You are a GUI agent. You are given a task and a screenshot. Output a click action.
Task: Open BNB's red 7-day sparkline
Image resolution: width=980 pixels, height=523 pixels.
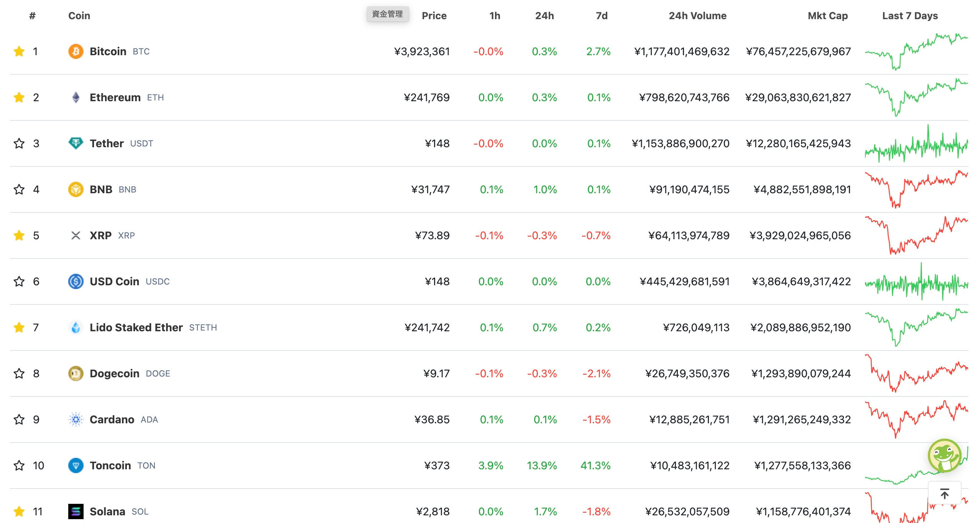point(916,189)
